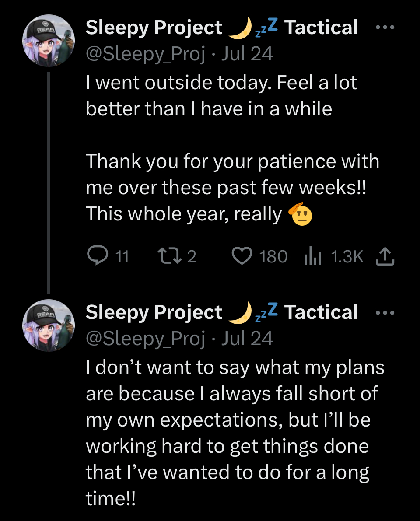Open the Jul 24 timestamp on second tweet
The height and width of the screenshot is (521, 420).
[247, 339]
